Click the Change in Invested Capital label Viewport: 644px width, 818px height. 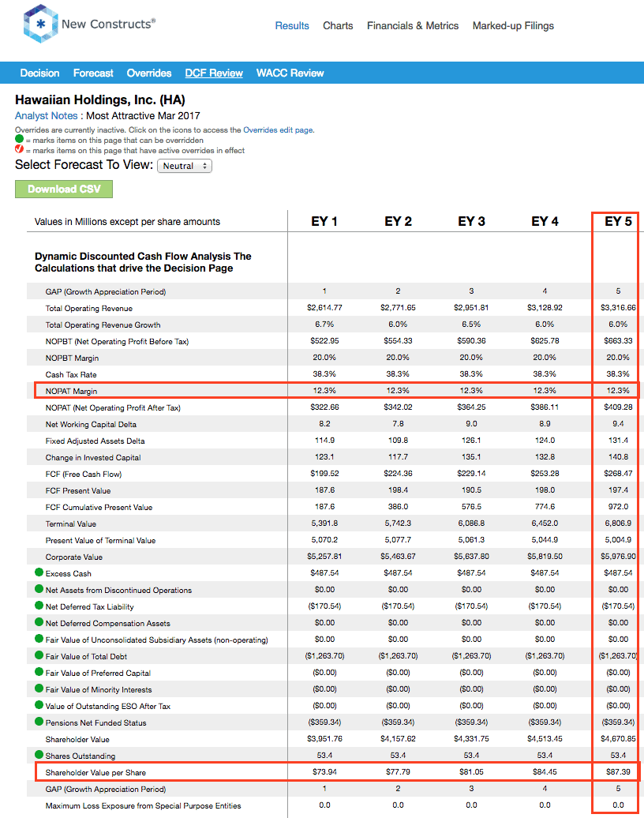pos(93,457)
